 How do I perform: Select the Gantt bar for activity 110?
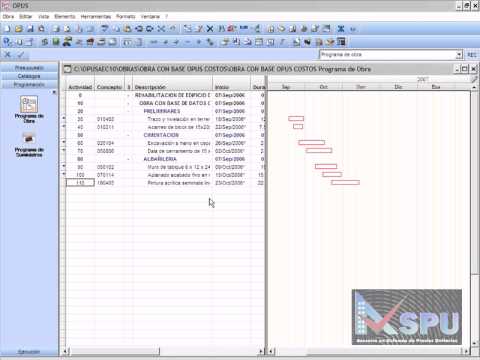[346, 182]
